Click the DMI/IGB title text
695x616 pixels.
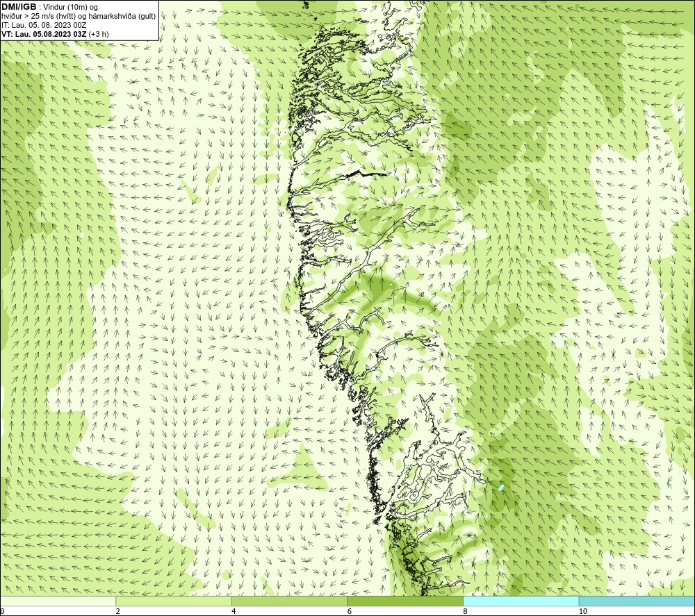(19, 7)
